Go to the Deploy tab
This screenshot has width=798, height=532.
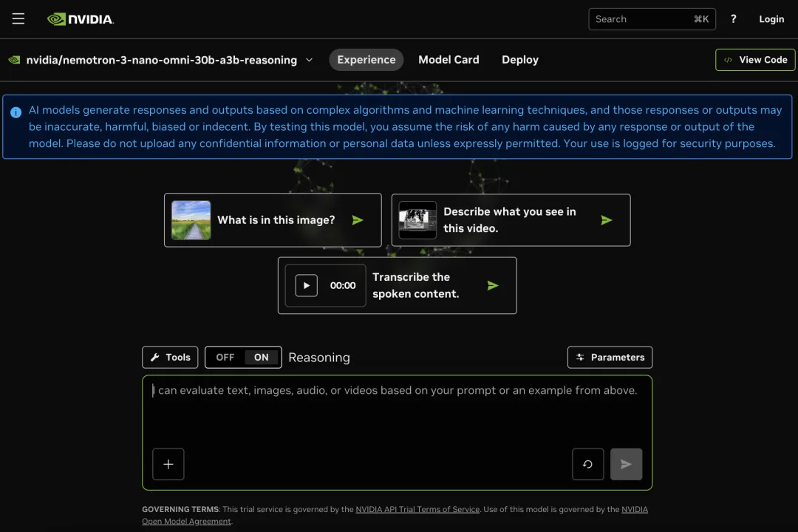point(519,60)
